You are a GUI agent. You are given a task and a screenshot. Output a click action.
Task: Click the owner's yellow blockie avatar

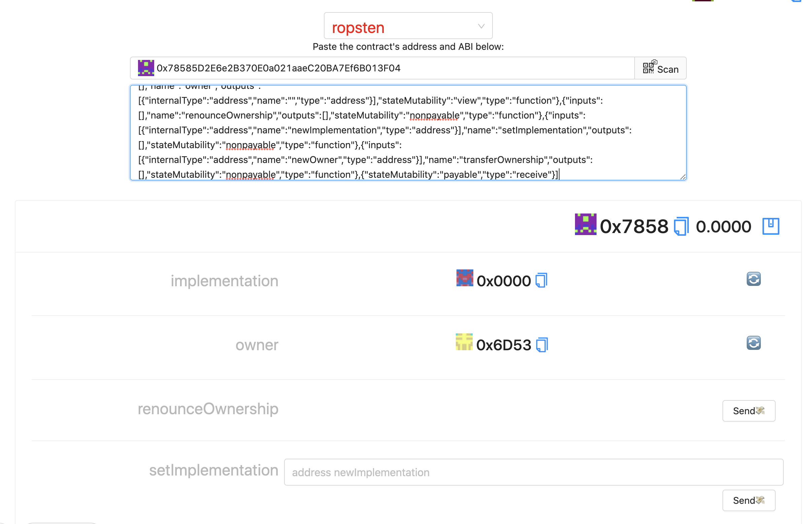coord(464,342)
